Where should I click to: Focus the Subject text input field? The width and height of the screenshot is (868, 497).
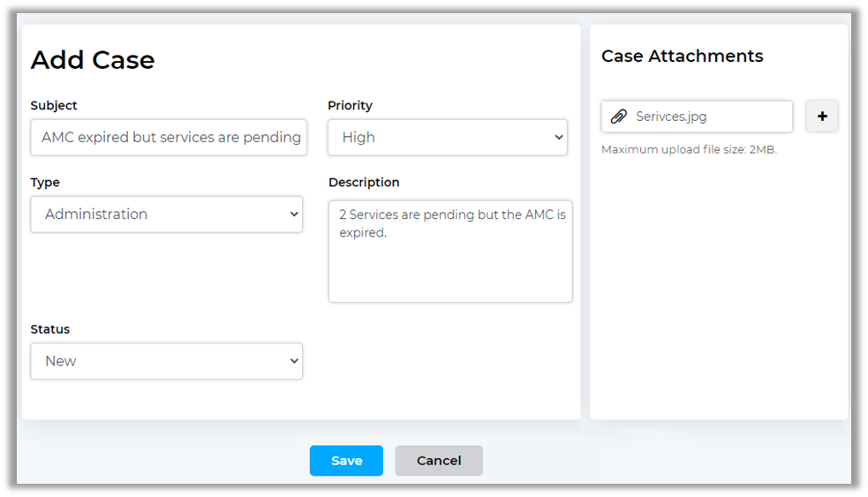point(170,138)
